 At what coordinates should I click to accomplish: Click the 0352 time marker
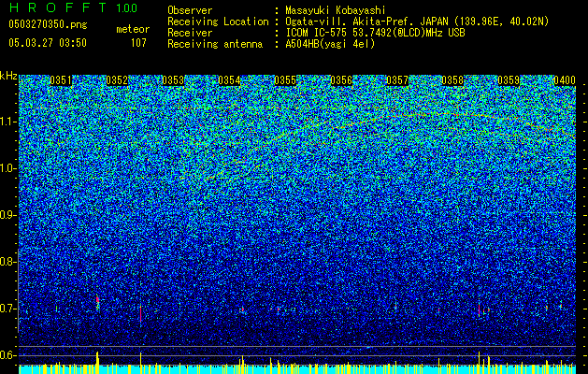[117, 80]
